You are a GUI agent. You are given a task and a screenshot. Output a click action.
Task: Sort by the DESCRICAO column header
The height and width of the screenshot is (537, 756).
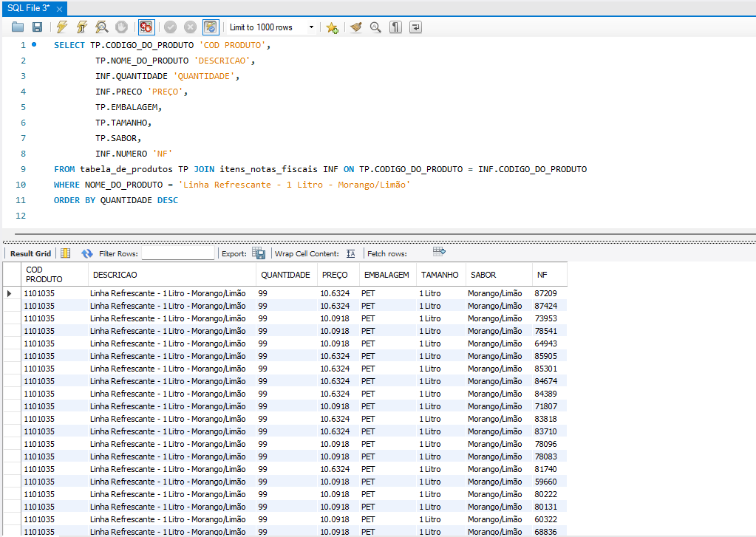click(x=172, y=274)
